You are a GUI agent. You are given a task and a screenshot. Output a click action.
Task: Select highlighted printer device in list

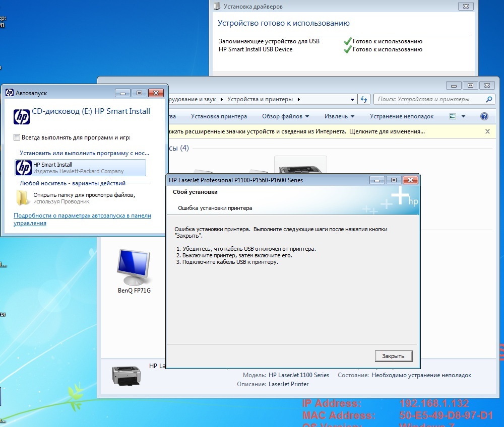(300, 165)
